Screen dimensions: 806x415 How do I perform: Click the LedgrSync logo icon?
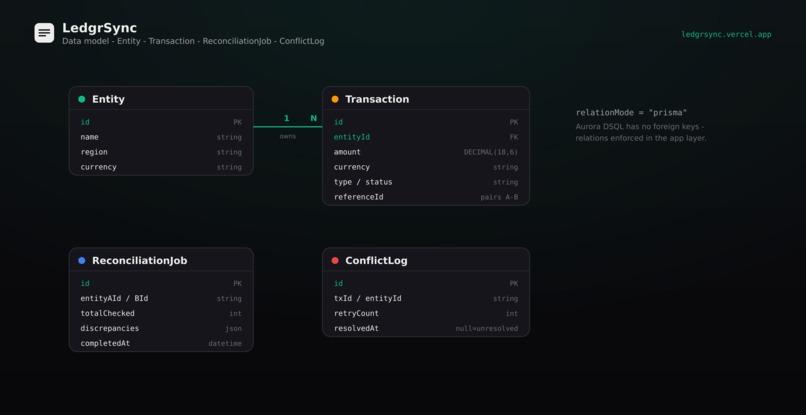(x=44, y=33)
